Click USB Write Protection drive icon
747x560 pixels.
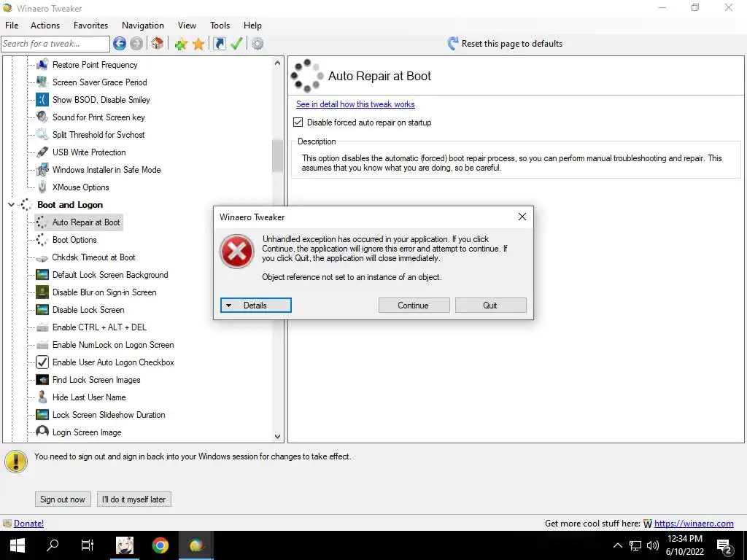[x=42, y=152]
